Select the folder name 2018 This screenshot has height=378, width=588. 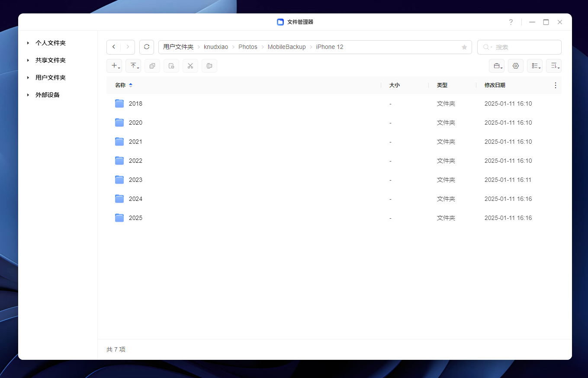[135, 103]
